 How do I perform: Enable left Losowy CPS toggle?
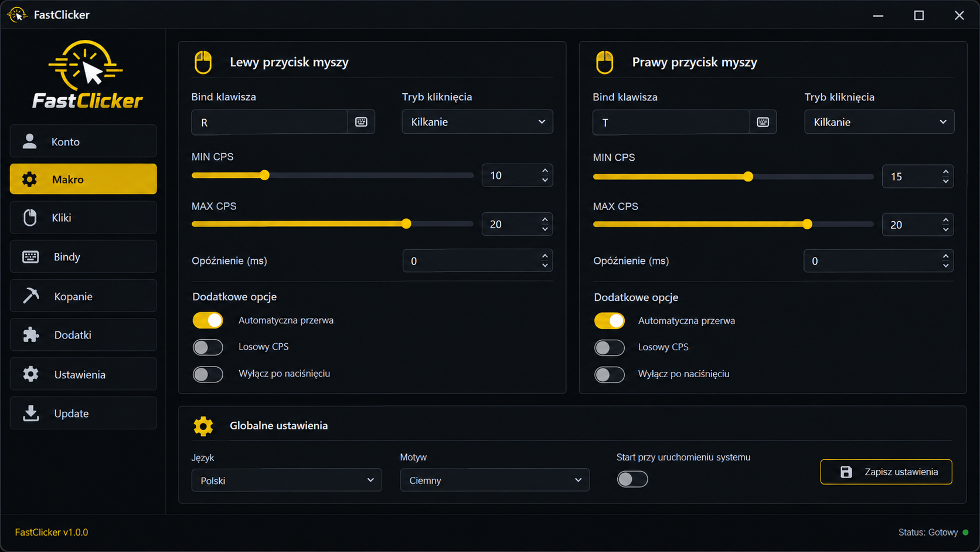pyautogui.click(x=208, y=347)
